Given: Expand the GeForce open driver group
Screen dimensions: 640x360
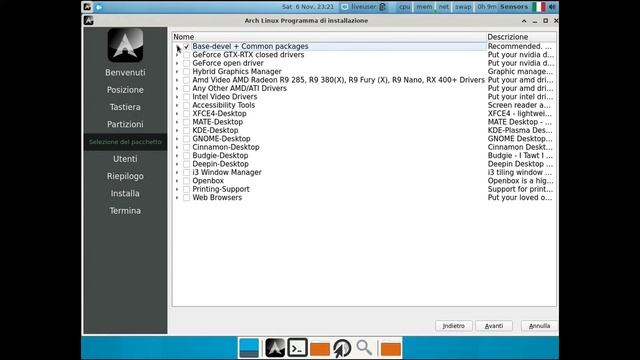Looking at the screenshot, I should click(177, 63).
